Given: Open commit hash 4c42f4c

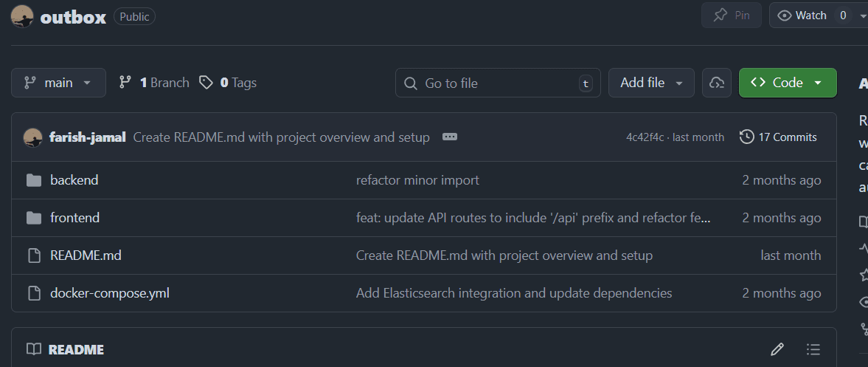Looking at the screenshot, I should [645, 137].
